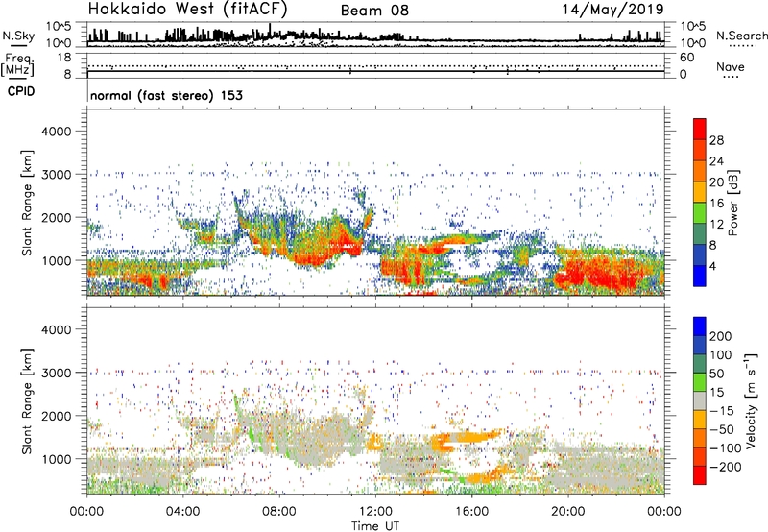Pick the gray segment of Velocity colorbar
This screenshot has width=768, height=532.
700,400
